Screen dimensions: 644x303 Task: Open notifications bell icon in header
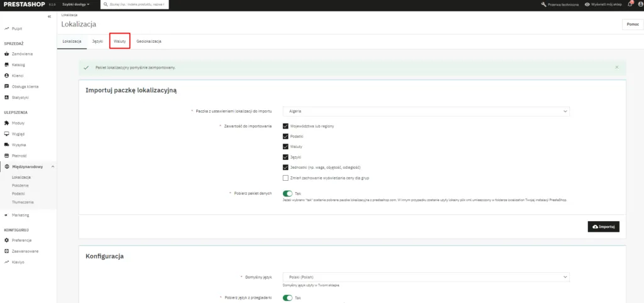[630, 4]
